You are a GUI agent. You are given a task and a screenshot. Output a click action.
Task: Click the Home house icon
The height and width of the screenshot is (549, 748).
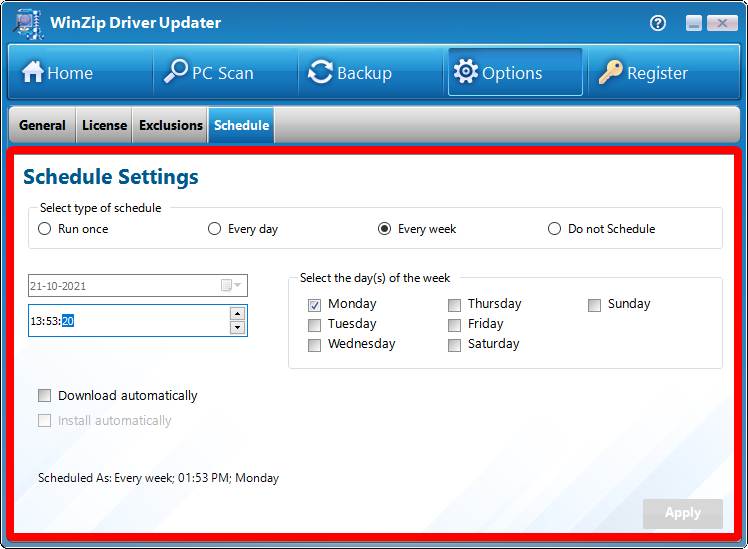click(32, 72)
